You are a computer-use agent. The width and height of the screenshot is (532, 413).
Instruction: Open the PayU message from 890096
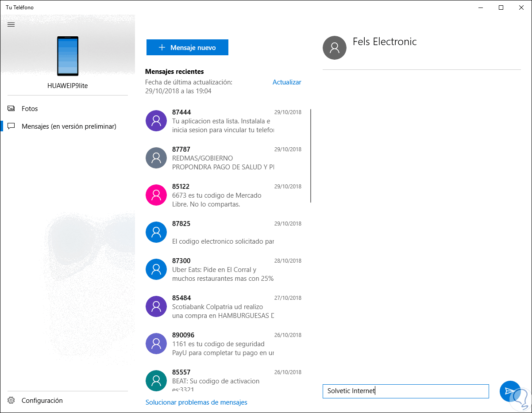point(223,344)
